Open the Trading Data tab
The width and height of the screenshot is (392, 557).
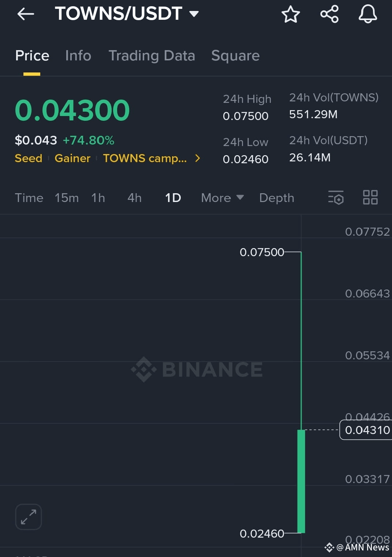[152, 56]
